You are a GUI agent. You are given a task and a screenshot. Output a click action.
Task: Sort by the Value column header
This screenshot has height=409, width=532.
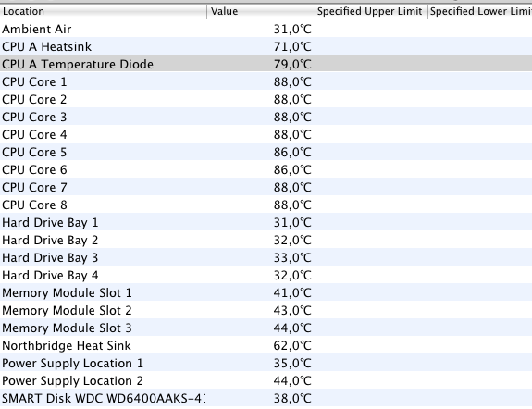261,11
